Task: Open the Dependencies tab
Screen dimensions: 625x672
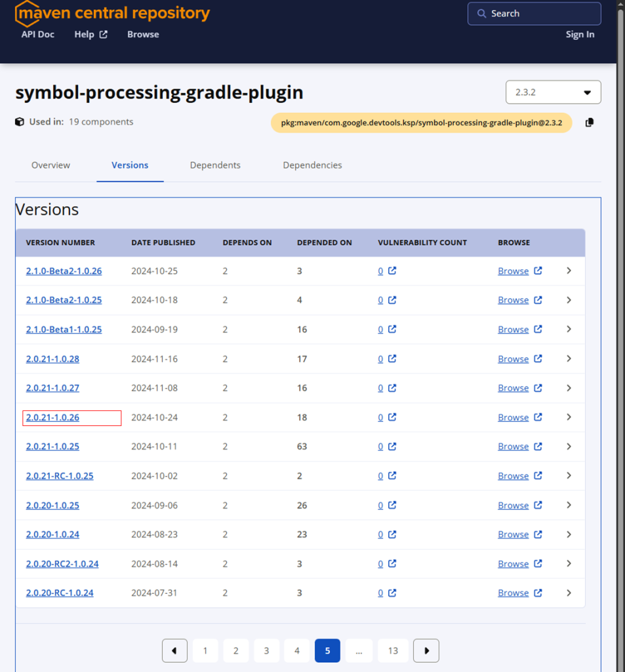Action: point(312,165)
